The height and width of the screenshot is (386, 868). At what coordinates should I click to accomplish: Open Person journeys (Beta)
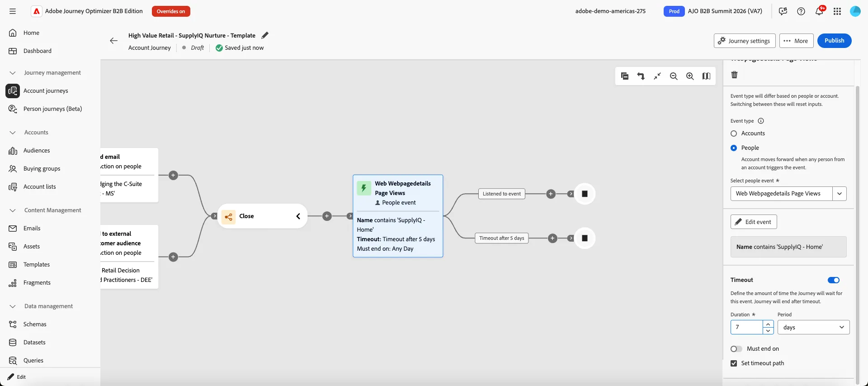click(52, 109)
